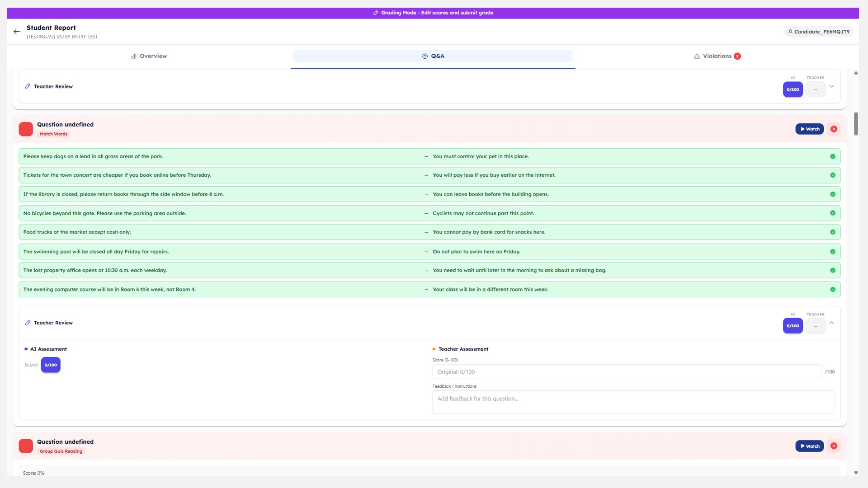868x488 pixels.
Task: Click Teacher score box in top Teacher Review
Action: 815,89
